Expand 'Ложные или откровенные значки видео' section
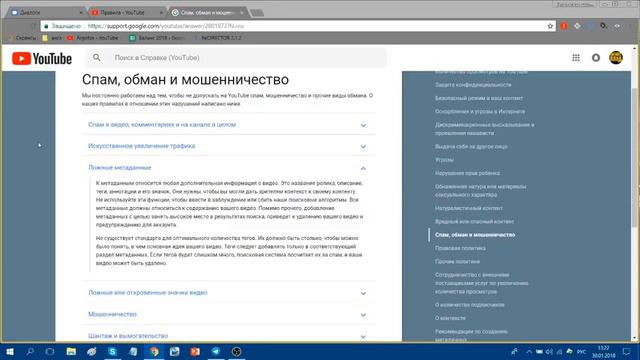The image size is (640, 360). pos(228,293)
